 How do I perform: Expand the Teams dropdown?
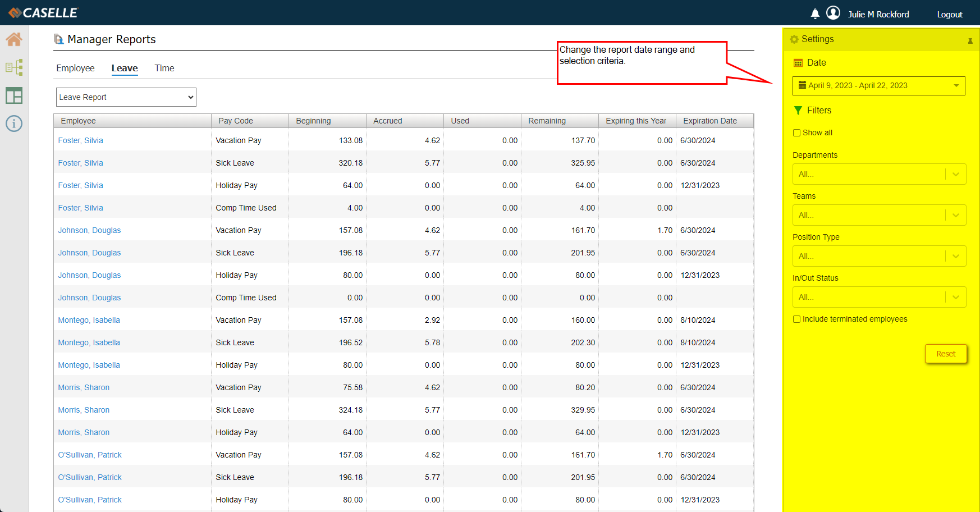click(x=880, y=215)
